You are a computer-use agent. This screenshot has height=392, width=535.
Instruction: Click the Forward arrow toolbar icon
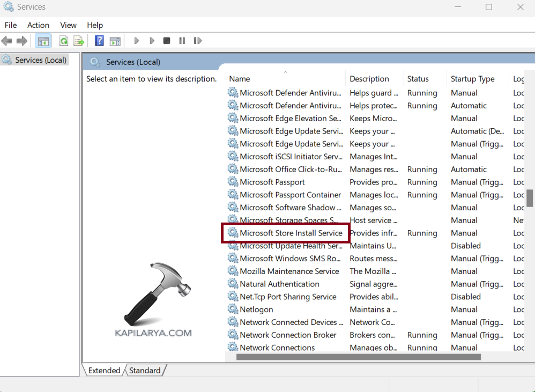[22, 41]
